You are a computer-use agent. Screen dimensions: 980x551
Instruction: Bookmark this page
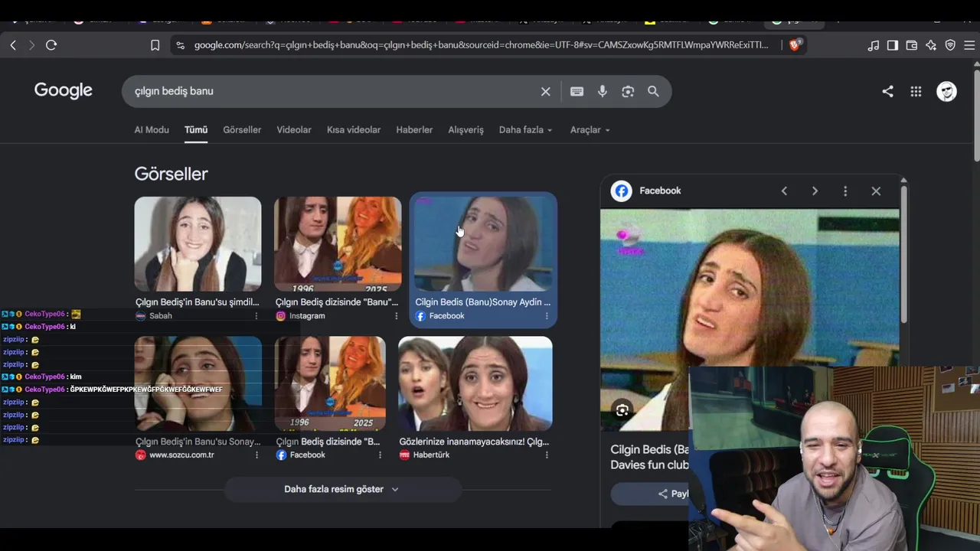[x=155, y=45]
